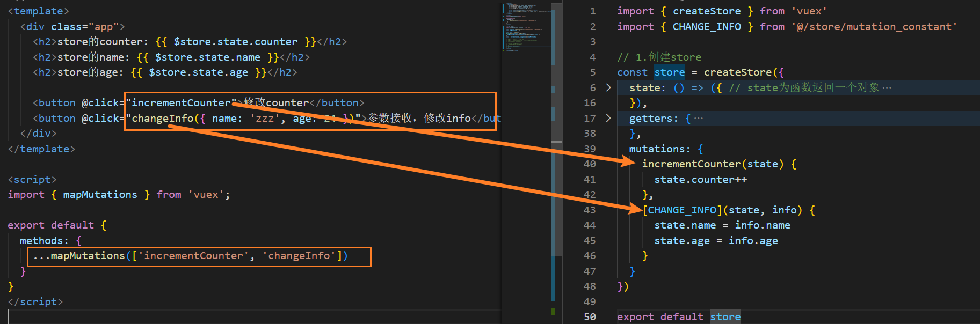This screenshot has width=980, height=324.
Task: Click 'state.counter++' statement
Action: 700,180
